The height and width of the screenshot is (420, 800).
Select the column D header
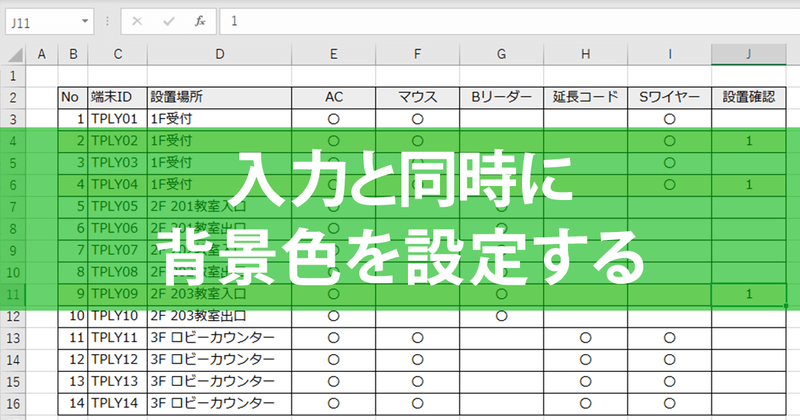[219, 54]
